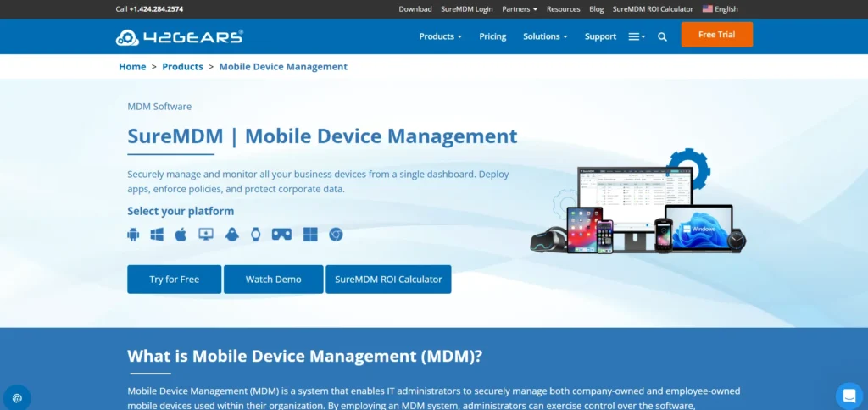Click the 42Gears logo
The image size is (868, 410).
tap(180, 37)
